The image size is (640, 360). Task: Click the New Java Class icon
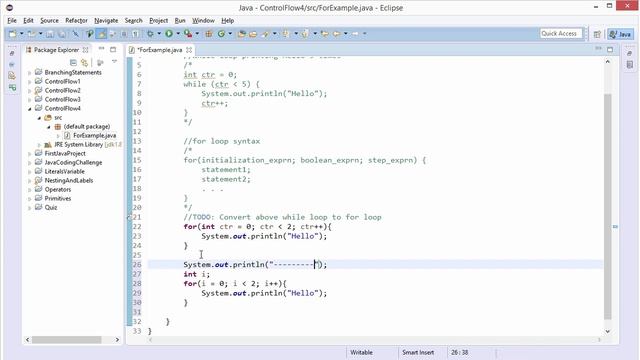[222, 34]
